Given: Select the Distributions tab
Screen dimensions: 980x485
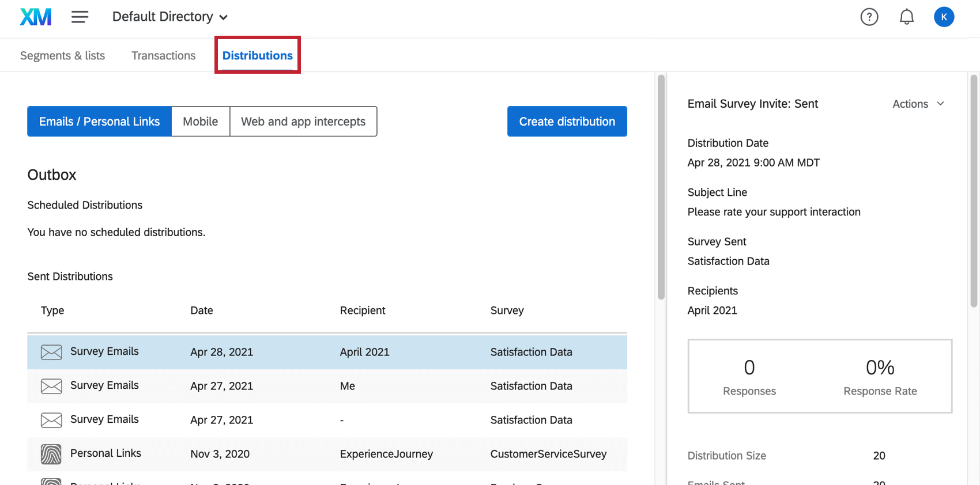Looking at the screenshot, I should click(x=257, y=56).
